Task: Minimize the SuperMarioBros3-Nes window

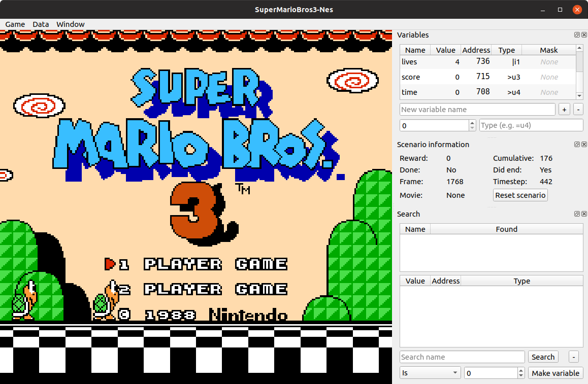Action: [543, 10]
